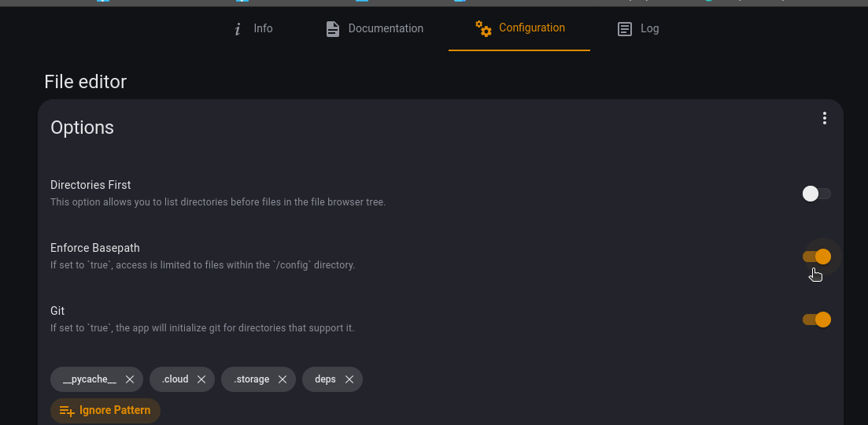Screen dimensions: 868x425
Task: Remove the deps chip
Action: 349,379
